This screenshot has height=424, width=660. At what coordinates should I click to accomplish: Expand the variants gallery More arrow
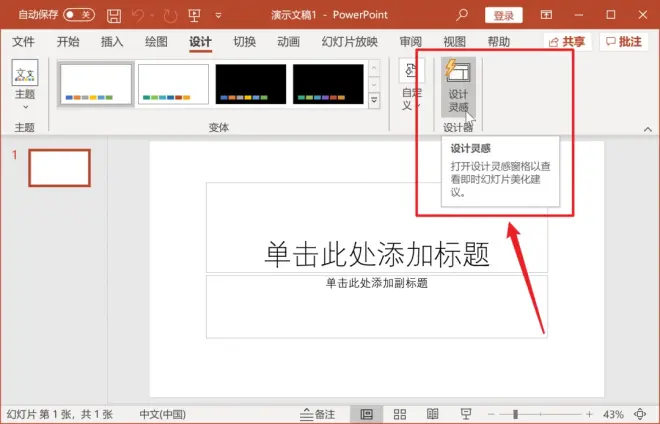(x=374, y=101)
